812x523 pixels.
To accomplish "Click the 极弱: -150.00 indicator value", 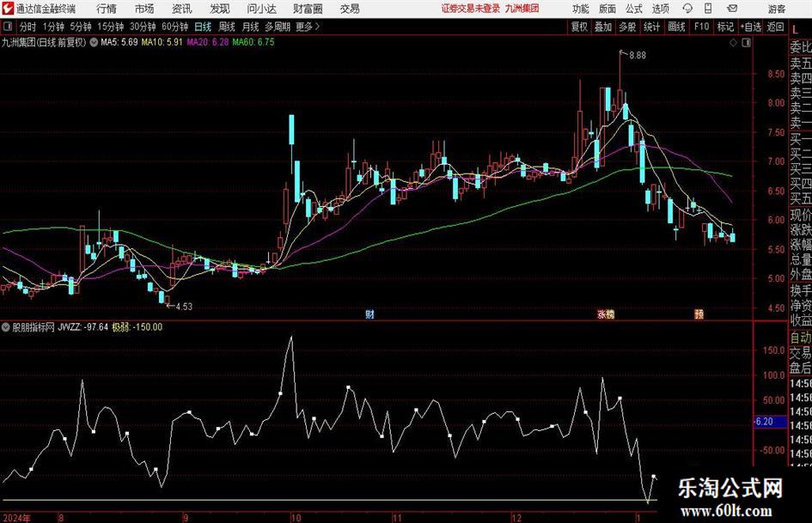I will [137, 327].
